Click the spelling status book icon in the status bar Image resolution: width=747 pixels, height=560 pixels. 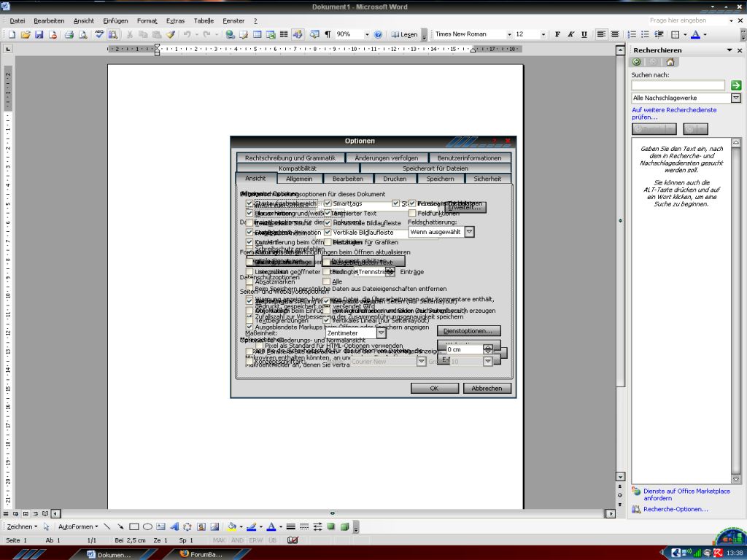(x=293, y=540)
